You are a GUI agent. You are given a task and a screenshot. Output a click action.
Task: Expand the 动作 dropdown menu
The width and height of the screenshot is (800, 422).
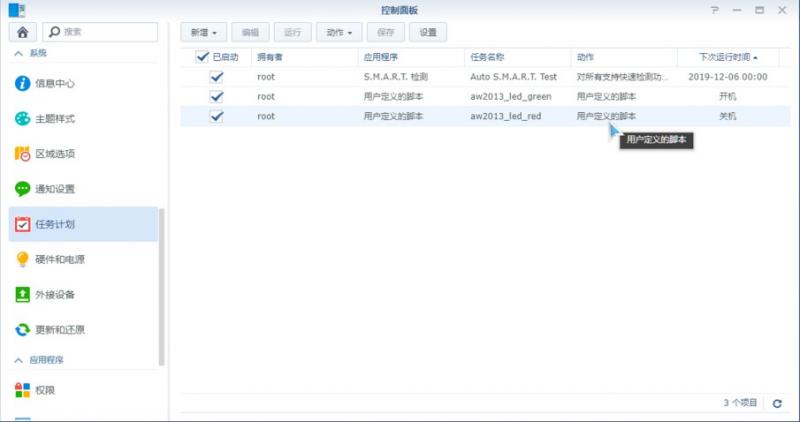pos(340,32)
